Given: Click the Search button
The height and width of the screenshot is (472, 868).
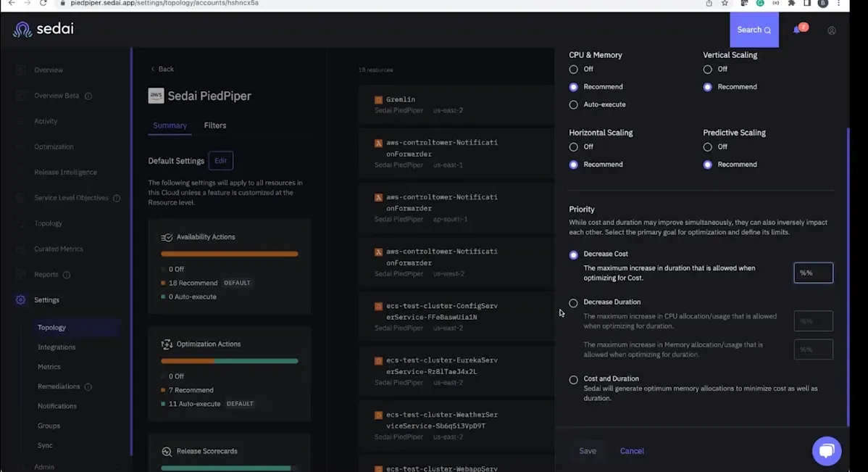Looking at the screenshot, I should point(754,30).
